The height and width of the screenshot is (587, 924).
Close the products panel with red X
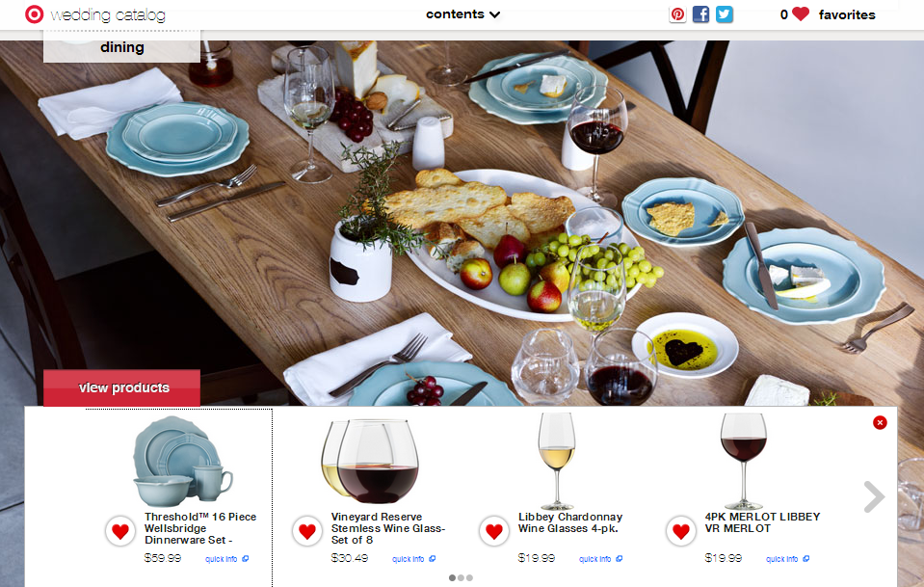pyautogui.click(x=880, y=422)
